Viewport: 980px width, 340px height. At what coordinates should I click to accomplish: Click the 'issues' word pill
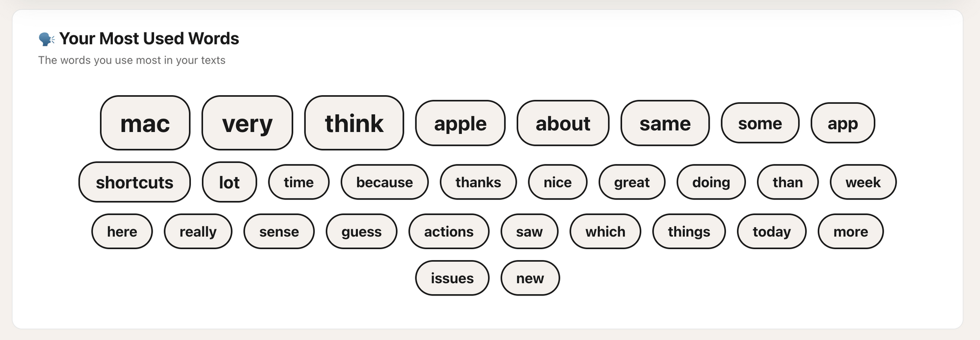point(452,278)
